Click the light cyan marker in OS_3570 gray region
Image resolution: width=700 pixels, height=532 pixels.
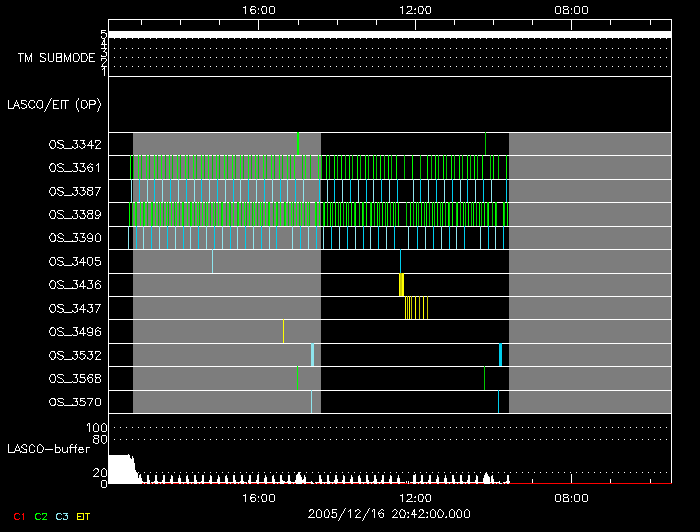coord(311,402)
